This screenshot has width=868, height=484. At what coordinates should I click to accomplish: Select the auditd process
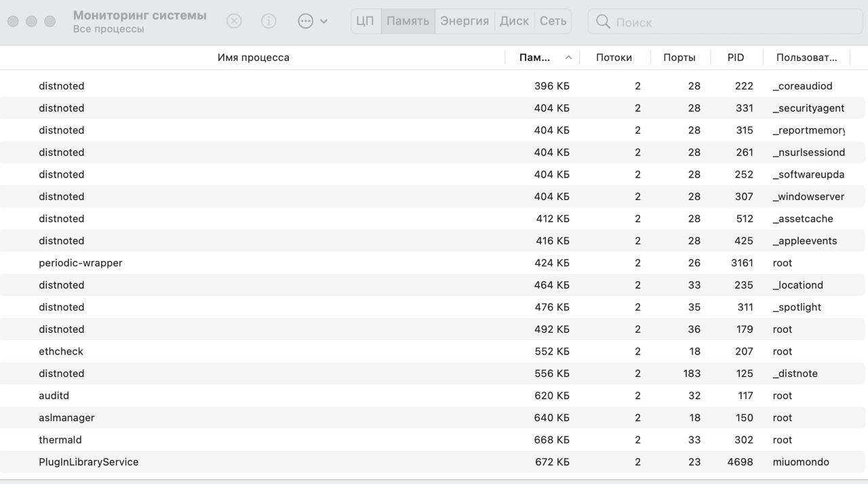click(x=433, y=395)
